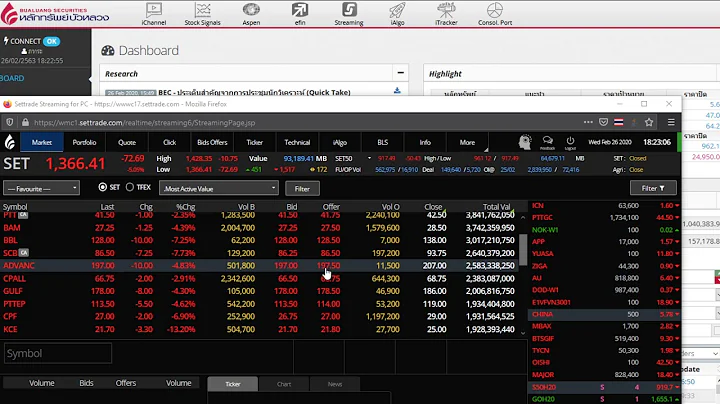Open Firefox page actions three-dot menu
Screen dimensions: 720x404
click(588, 122)
